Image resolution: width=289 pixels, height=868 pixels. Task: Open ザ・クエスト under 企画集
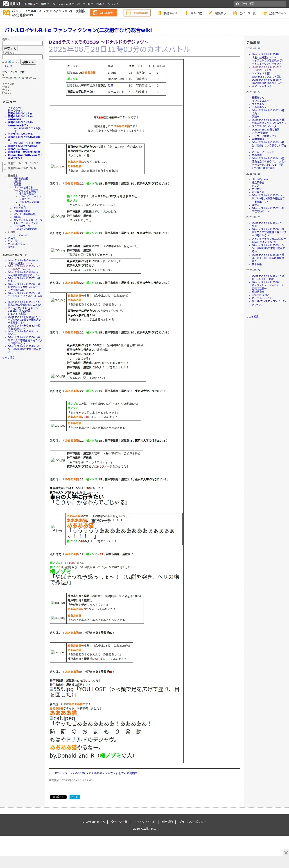click(x=21, y=235)
